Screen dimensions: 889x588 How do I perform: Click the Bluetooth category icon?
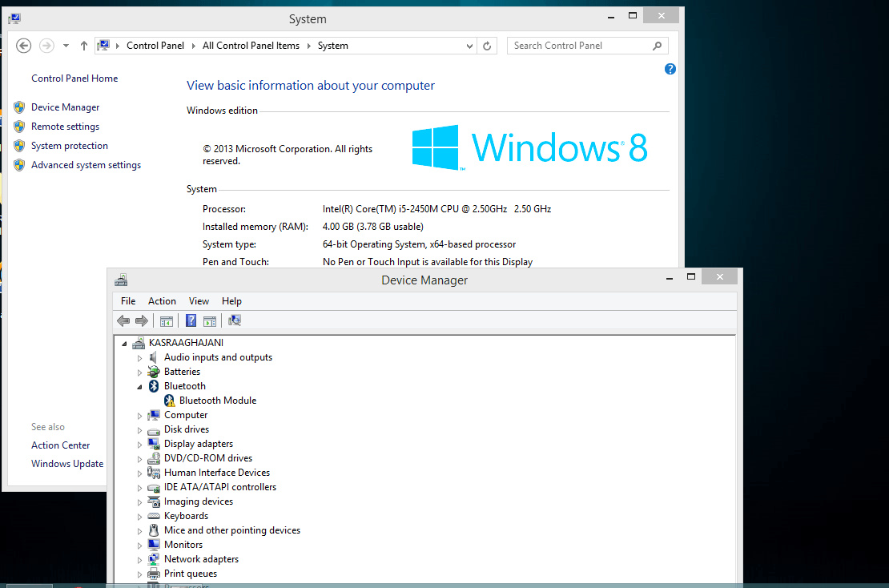[x=154, y=386]
